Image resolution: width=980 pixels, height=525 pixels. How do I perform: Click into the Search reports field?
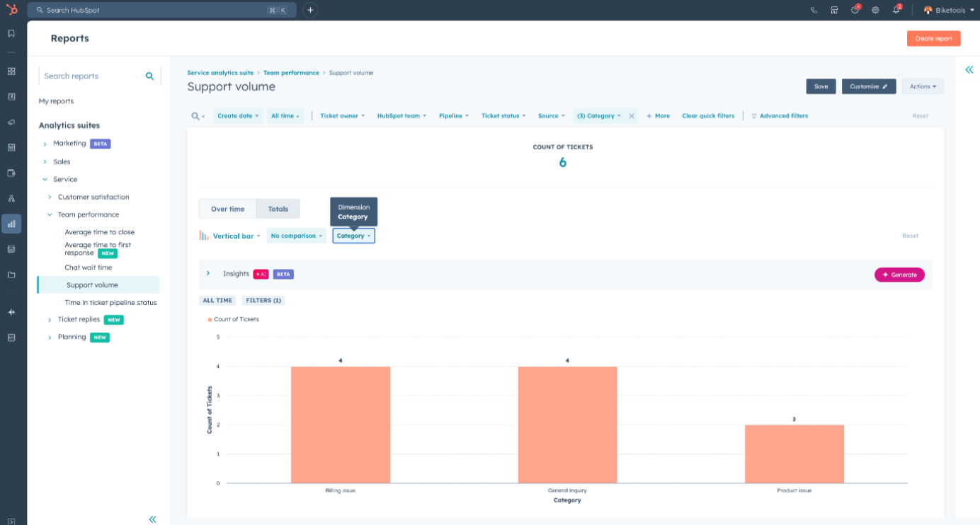92,76
